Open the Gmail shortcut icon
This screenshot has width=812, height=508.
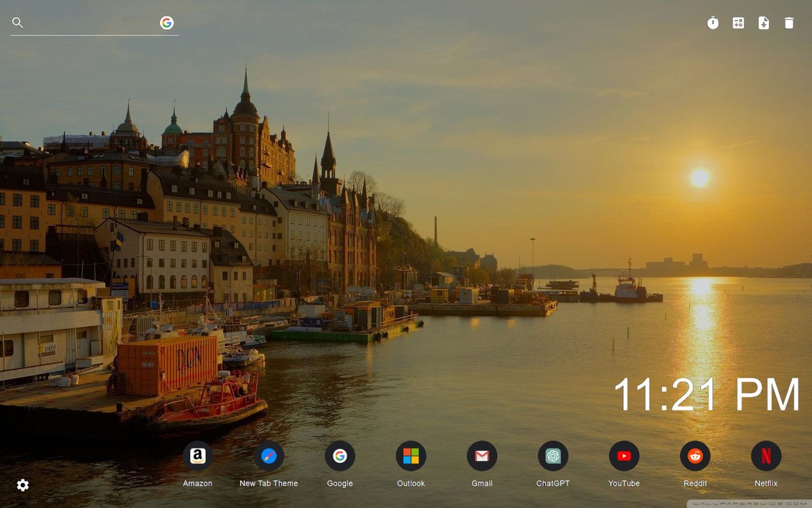tap(482, 456)
